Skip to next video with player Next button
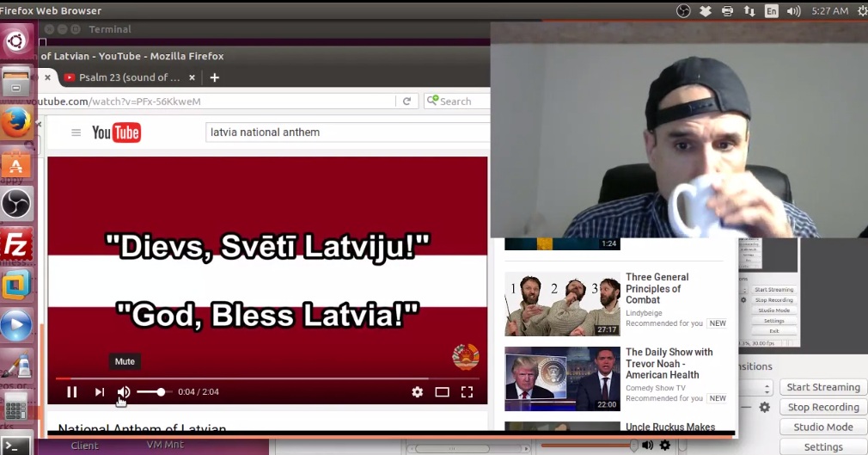 click(99, 392)
